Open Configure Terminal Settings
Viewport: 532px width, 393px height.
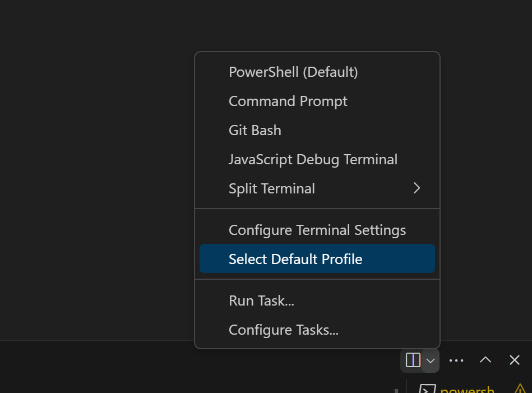tap(317, 230)
